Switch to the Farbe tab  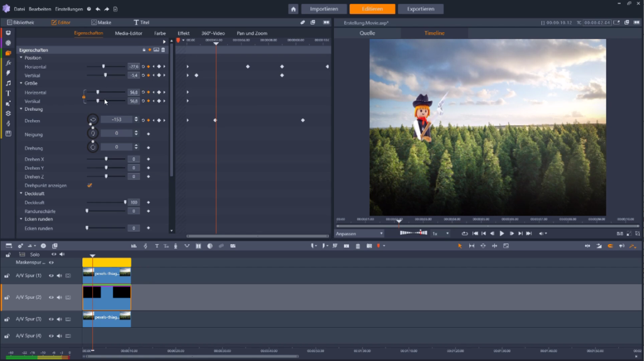tap(160, 33)
